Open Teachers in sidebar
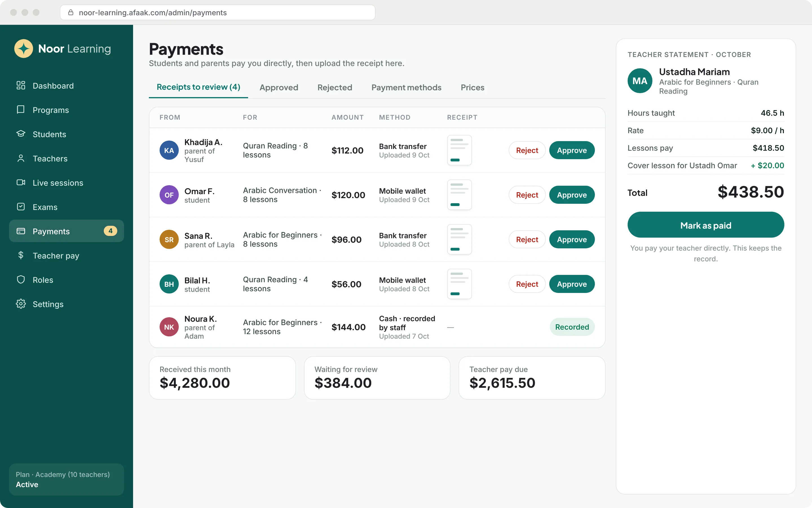 pos(67,158)
